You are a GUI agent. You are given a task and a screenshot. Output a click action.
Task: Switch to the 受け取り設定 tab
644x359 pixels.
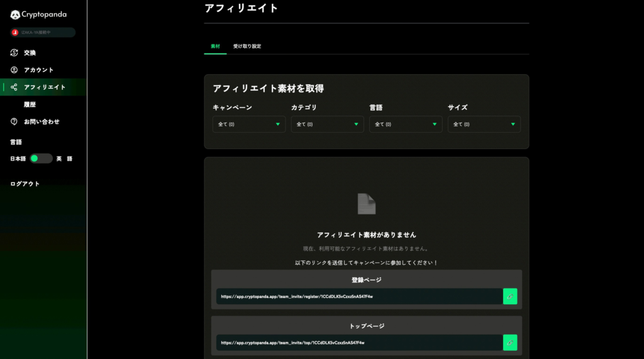point(247,47)
